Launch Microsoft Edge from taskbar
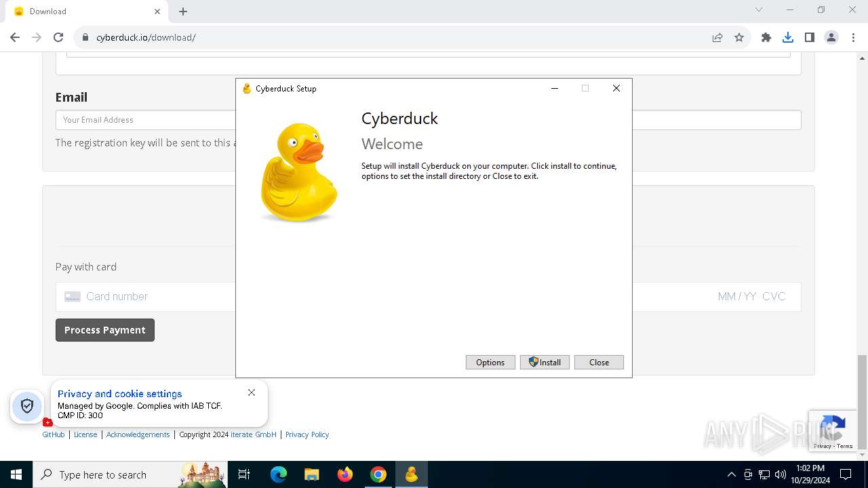868x488 pixels. (279, 474)
